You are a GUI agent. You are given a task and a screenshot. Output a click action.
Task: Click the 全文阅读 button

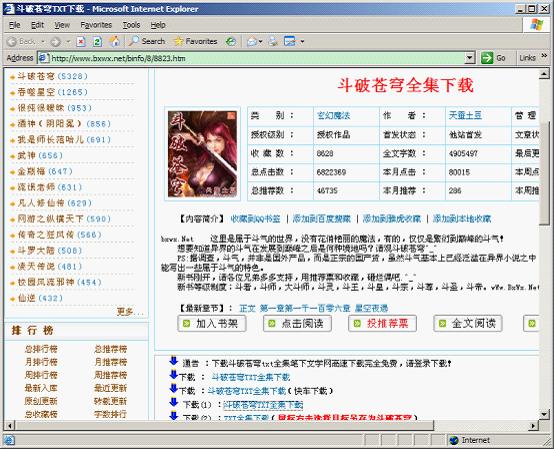467,323
